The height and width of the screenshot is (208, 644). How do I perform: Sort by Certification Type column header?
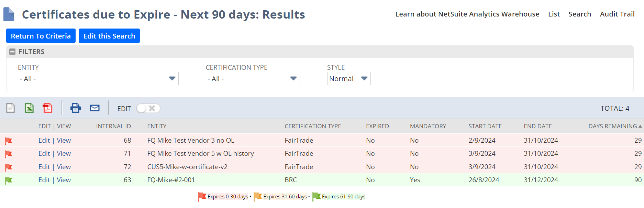[x=313, y=126]
